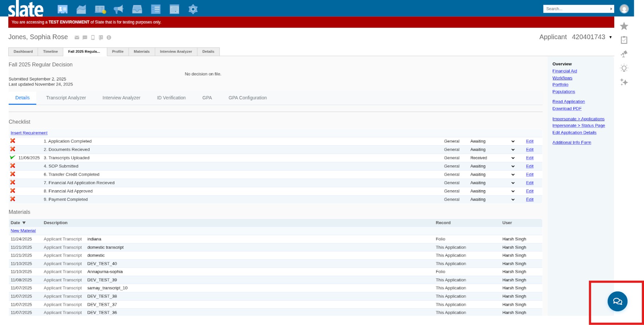
Task: Click the Download PDF link
Action: [x=567, y=109]
